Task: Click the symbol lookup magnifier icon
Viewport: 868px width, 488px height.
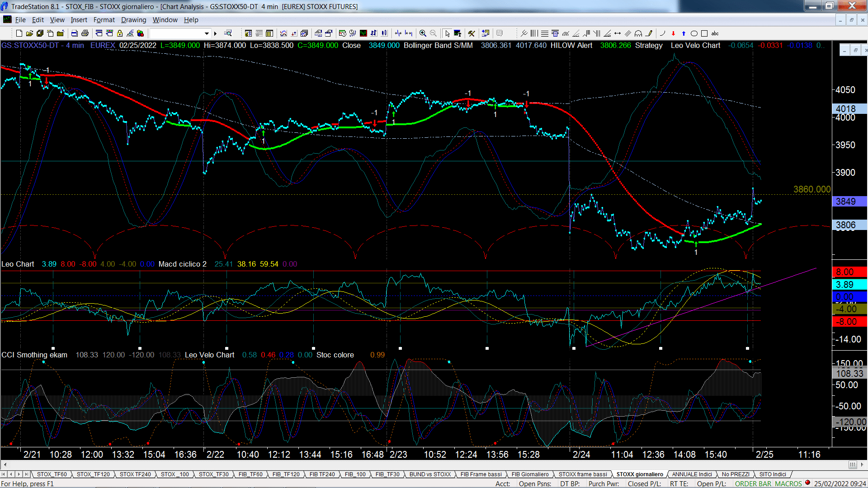Action: 228,33
